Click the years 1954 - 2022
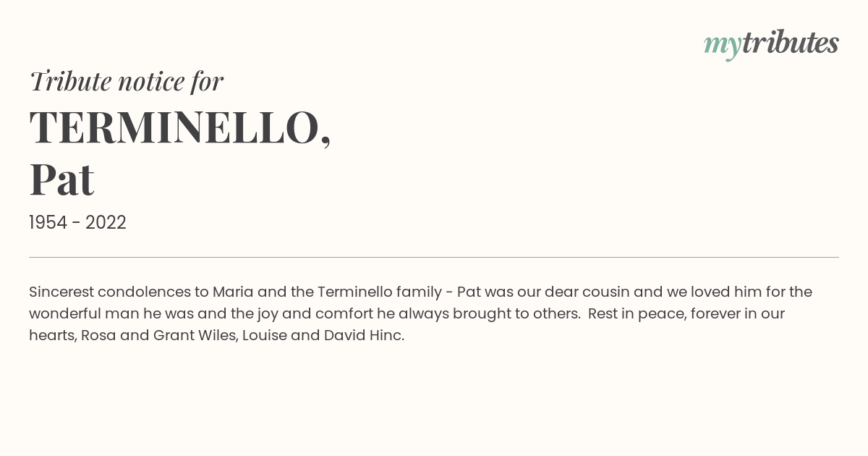This screenshot has height=456, width=868. [77, 223]
